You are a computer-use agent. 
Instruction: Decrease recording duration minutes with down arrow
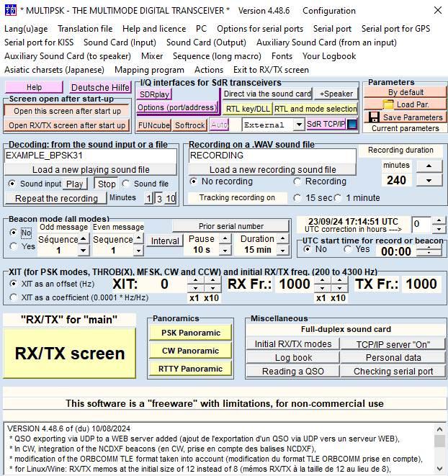(x=429, y=180)
